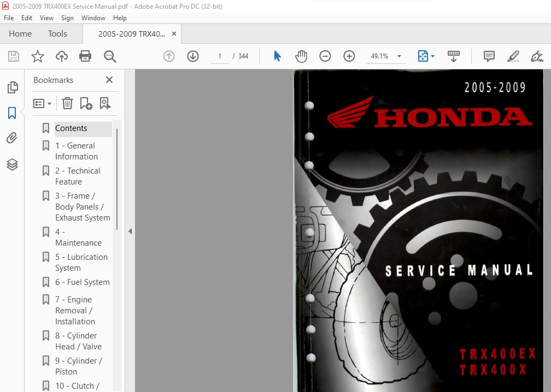The width and height of the screenshot is (551, 392).
Task: Click the Print file icon
Action: coord(85,56)
